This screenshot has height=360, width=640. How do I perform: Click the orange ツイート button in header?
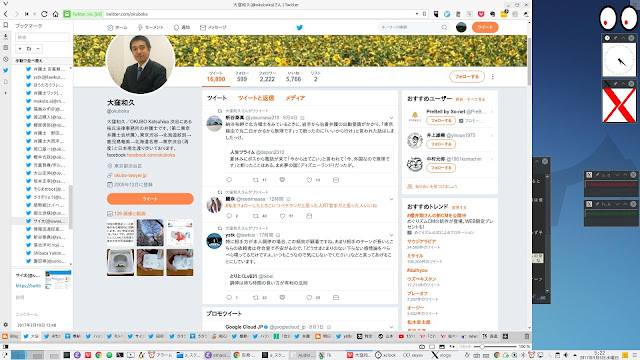pos(485,27)
